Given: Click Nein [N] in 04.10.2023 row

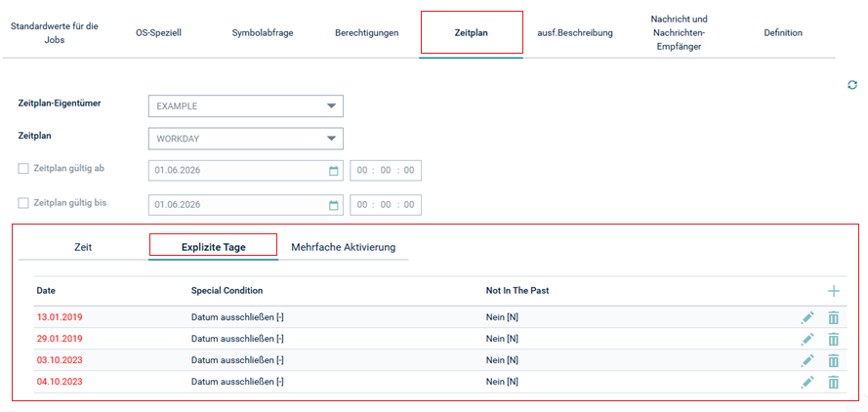Looking at the screenshot, I should (x=502, y=382).
